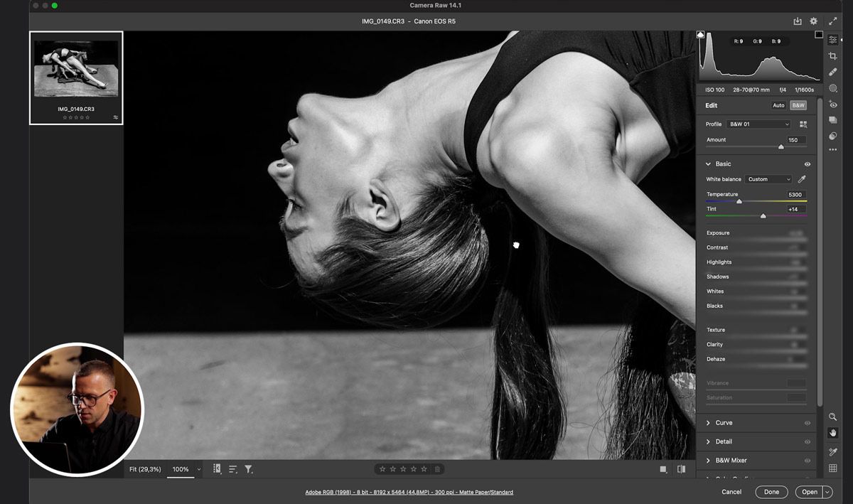The image size is (853, 504).
Task: Open the White balance Custom dropdown
Action: pos(768,179)
